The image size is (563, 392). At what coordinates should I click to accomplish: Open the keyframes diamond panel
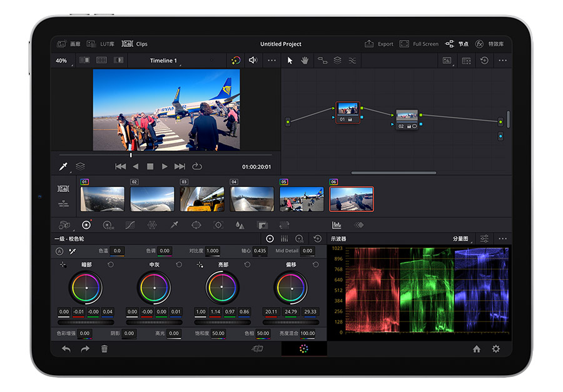click(358, 225)
